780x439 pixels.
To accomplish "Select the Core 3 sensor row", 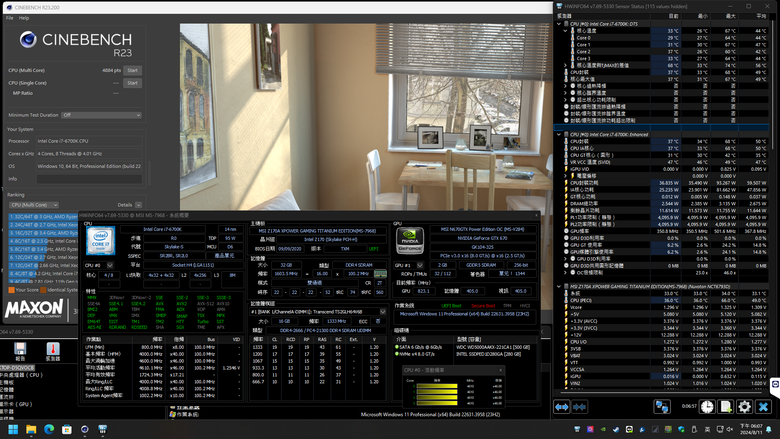I will tap(663, 59).
